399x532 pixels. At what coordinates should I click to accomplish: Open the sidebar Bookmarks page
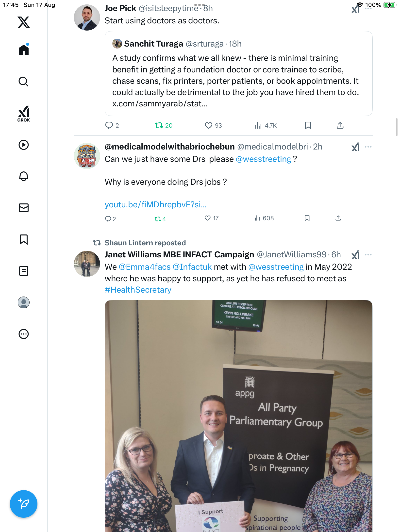(x=24, y=239)
